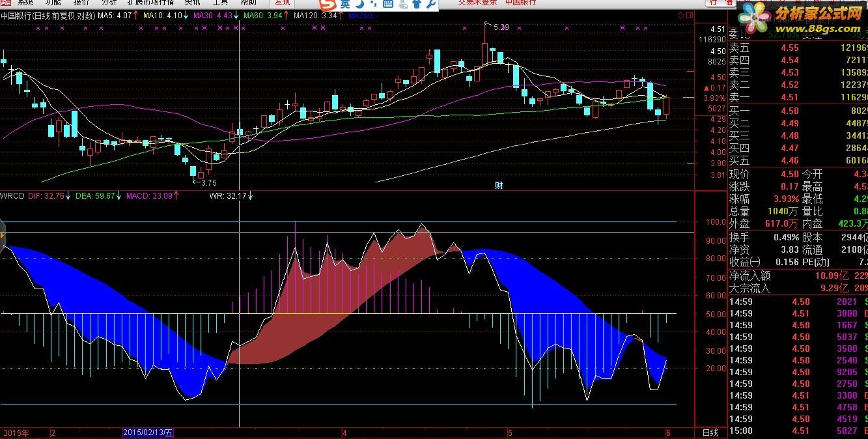This screenshot has width=868, height=439.
Task: Open the 工具 menu
Action: (220, 3)
